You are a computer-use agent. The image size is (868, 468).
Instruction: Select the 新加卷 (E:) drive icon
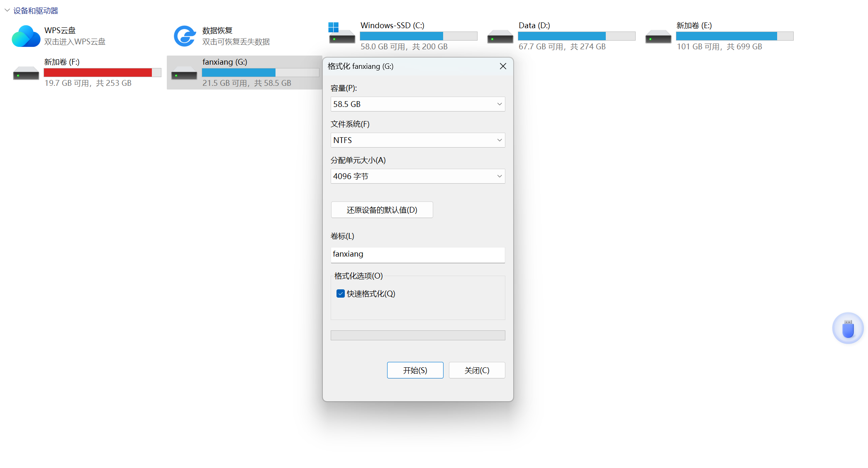tap(658, 36)
